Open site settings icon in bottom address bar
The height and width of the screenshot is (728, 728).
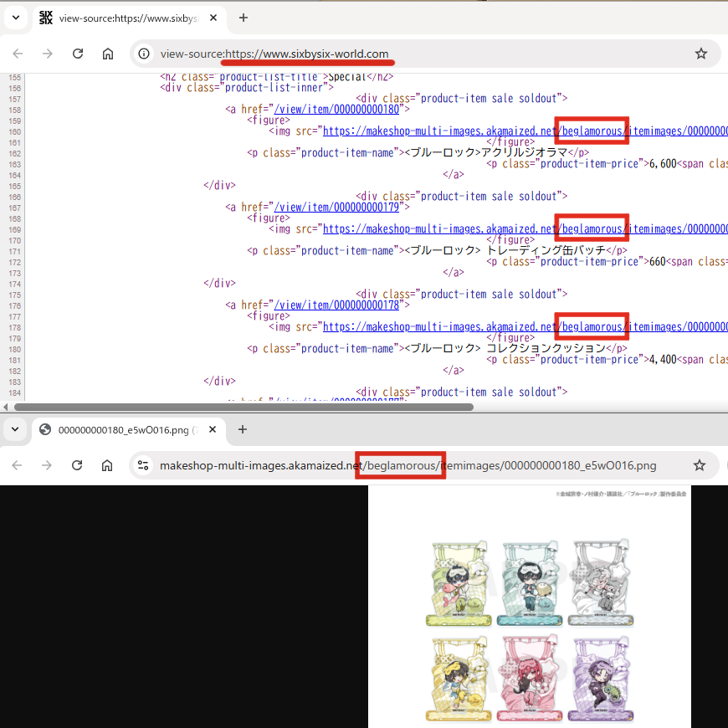(x=143, y=465)
